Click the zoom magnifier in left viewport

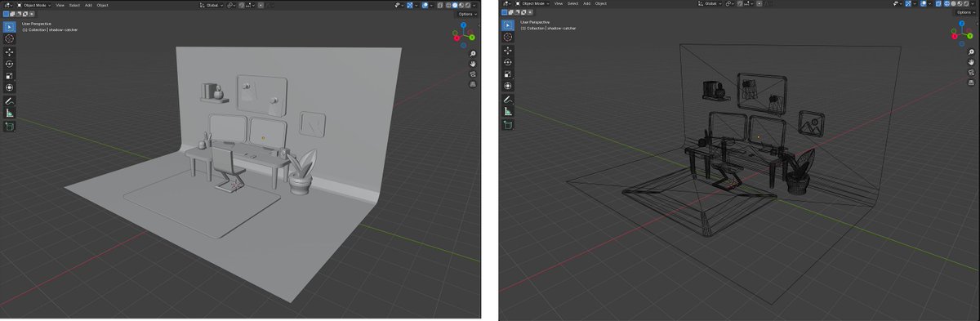[x=473, y=54]
